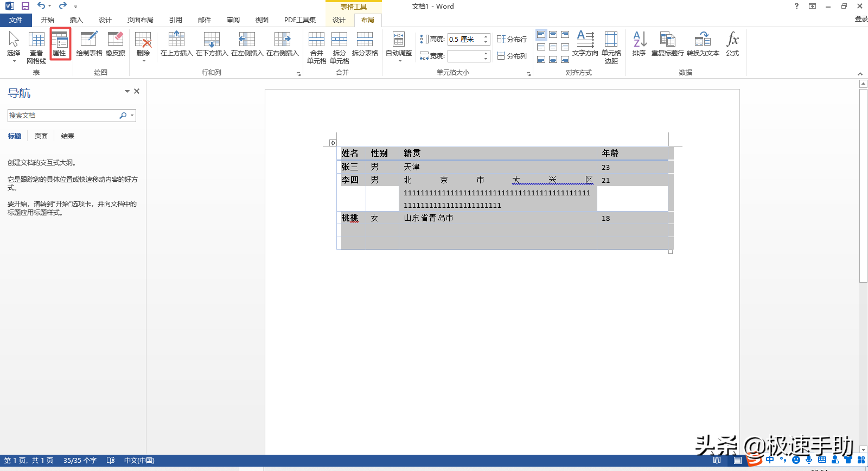
Task: Toggle Repeat Header Rows (重复标题行)
Action: pos(668,44)
